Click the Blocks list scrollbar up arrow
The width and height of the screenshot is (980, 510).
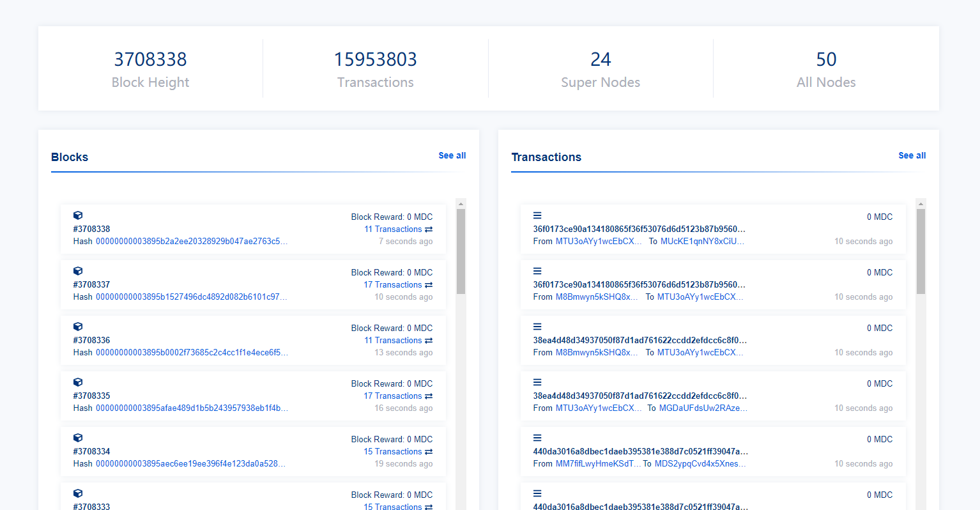[461, 204]
